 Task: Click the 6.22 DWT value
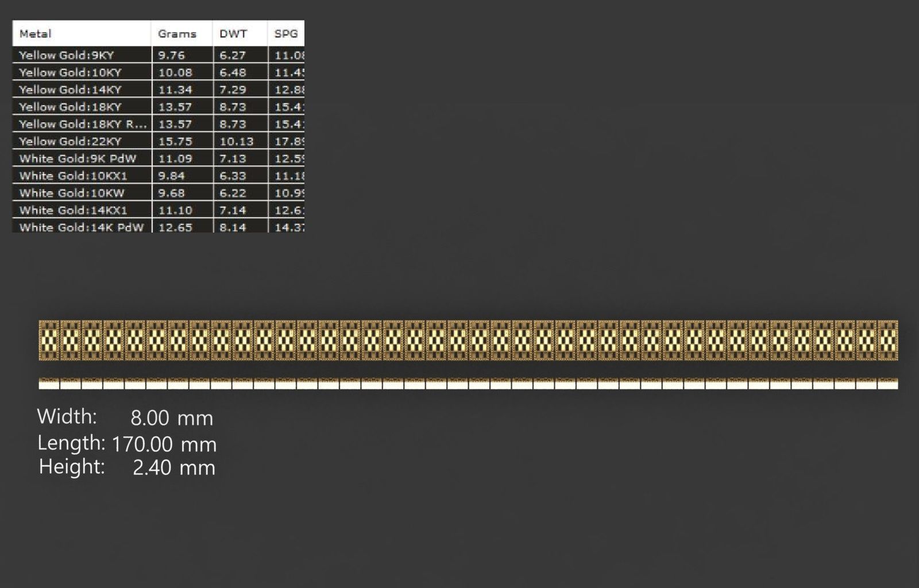[233, 193]
